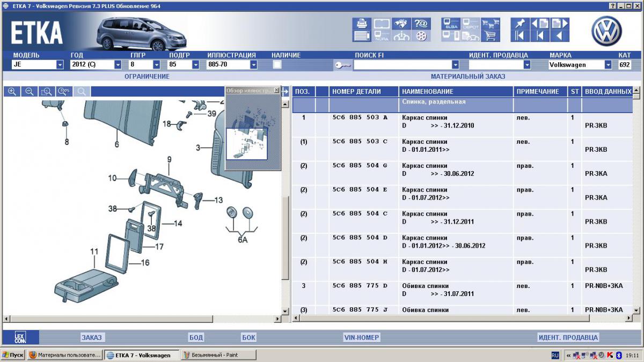Click the НОМЕР ДЕТАЛИ column header
644x362 pixels.
pos(364,92)
